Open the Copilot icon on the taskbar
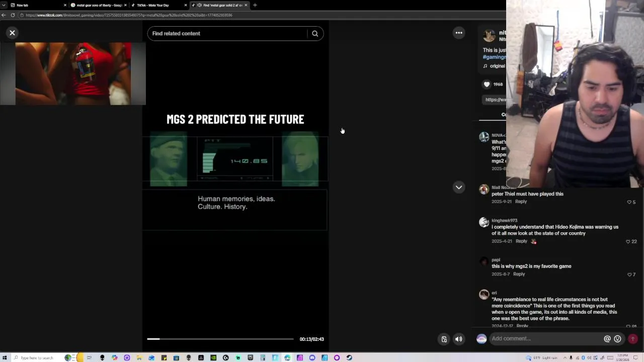The image size is (644, 362). click(115, 358)
